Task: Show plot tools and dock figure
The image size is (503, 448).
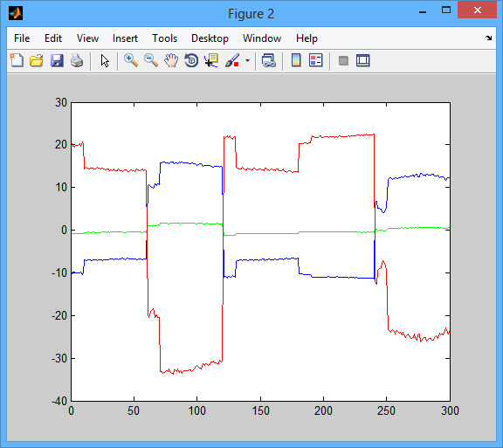Action: coord(362,60)
